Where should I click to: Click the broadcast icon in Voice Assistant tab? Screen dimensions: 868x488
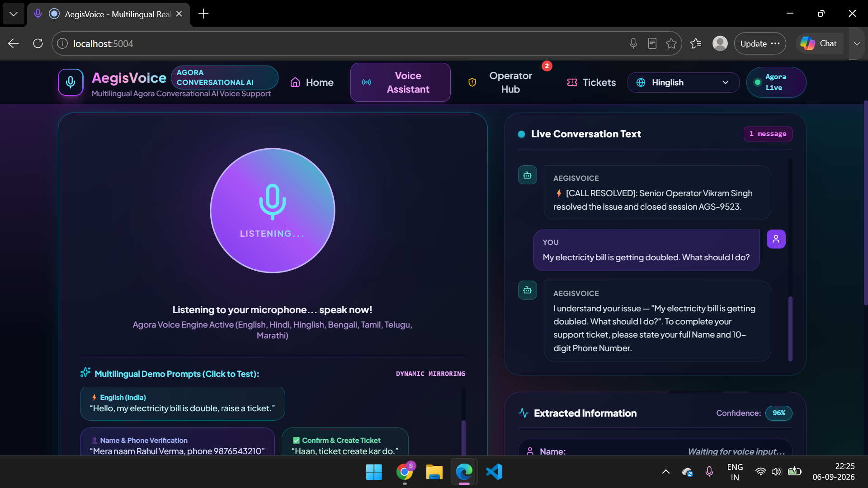(367, 82)
